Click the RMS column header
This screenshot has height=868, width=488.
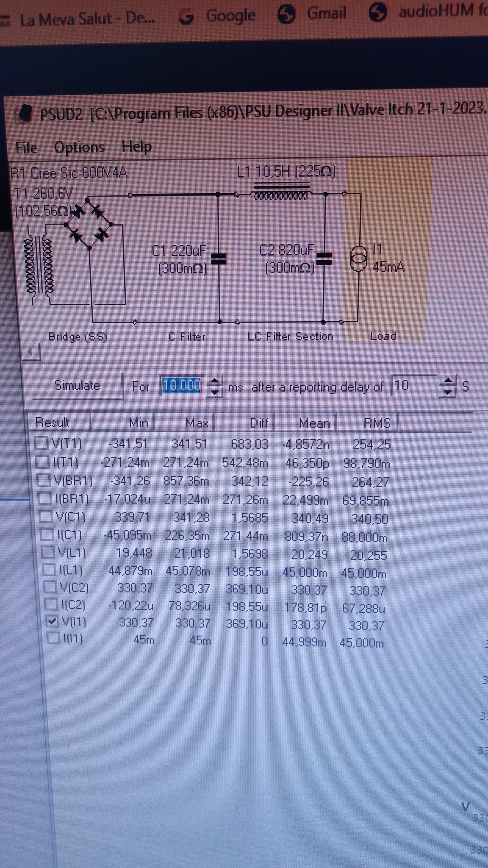pyautogui.click(x=367, y=423)
